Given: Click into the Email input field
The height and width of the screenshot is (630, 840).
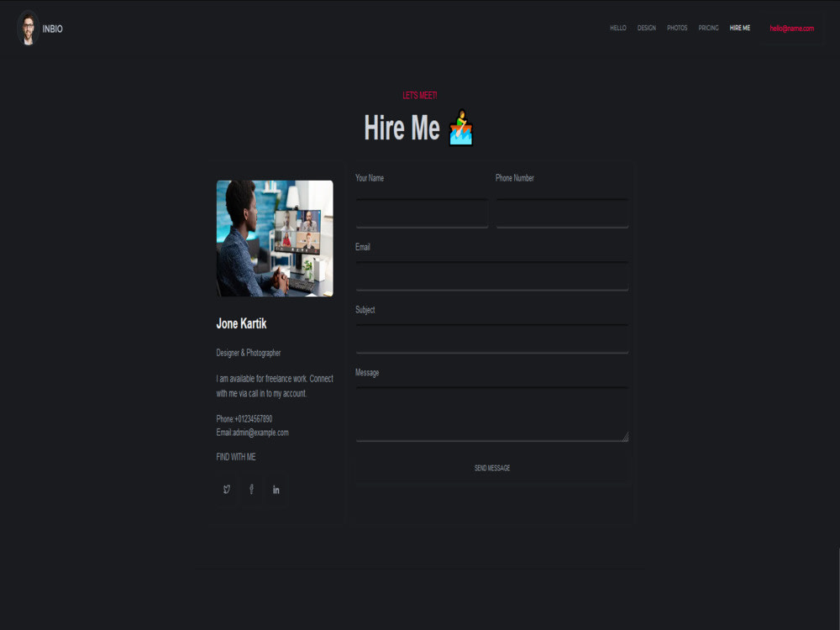Looking at the screenshot, I should pyautogui.click(x=491, y=276).
